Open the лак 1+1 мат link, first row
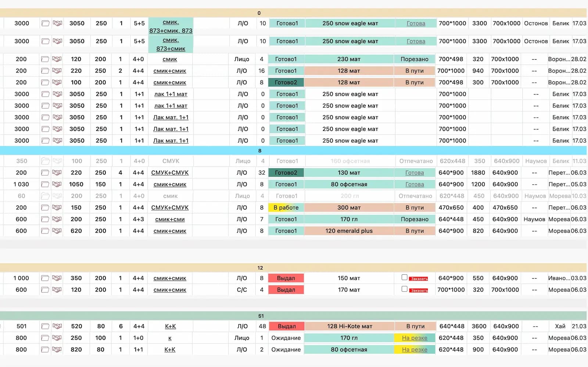 pos(171,94)
